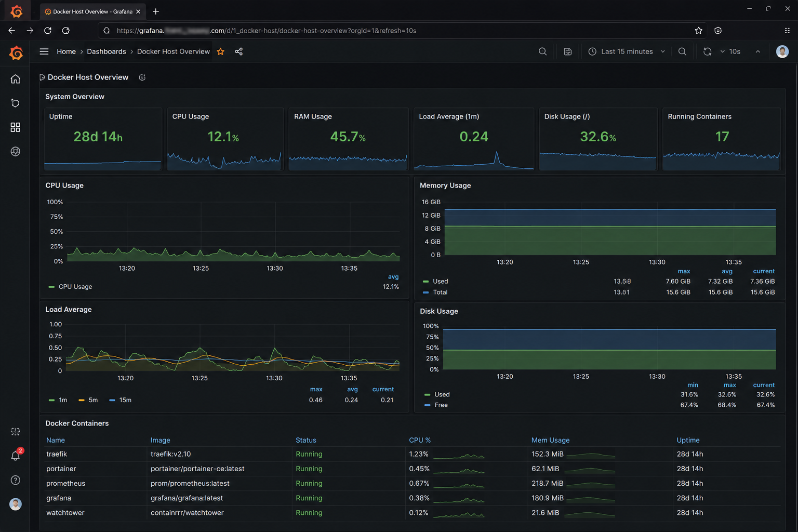Open the Last 15 minutes time picker
Viewport: 798px width, 532px height.
pos(627,51)
